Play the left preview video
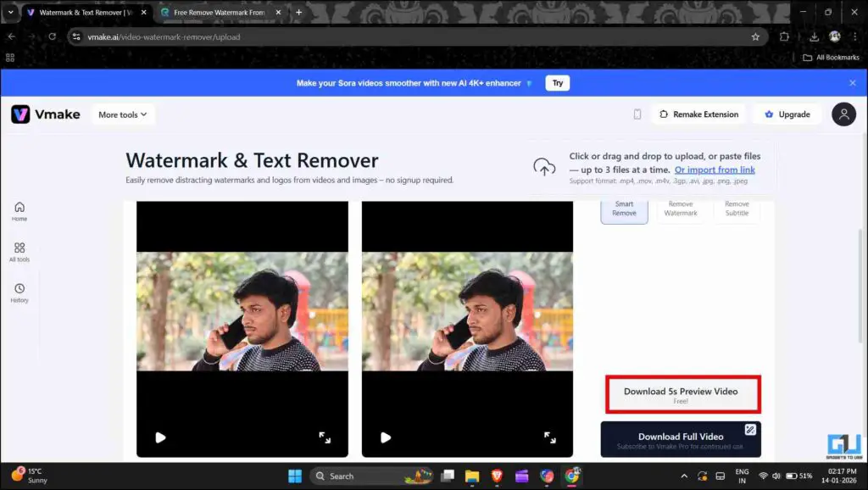This screenshot has height=490, width=868. pyautogui.click(x=160, y=437)
